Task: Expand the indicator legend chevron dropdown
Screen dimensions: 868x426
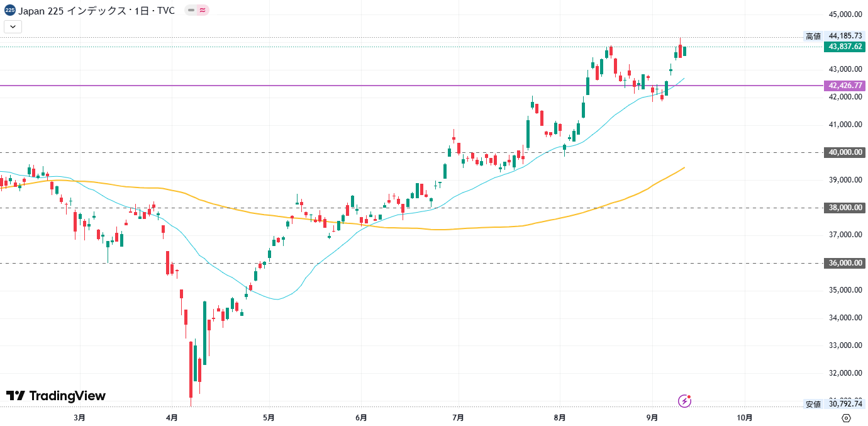Action: [x=13, y=26]
